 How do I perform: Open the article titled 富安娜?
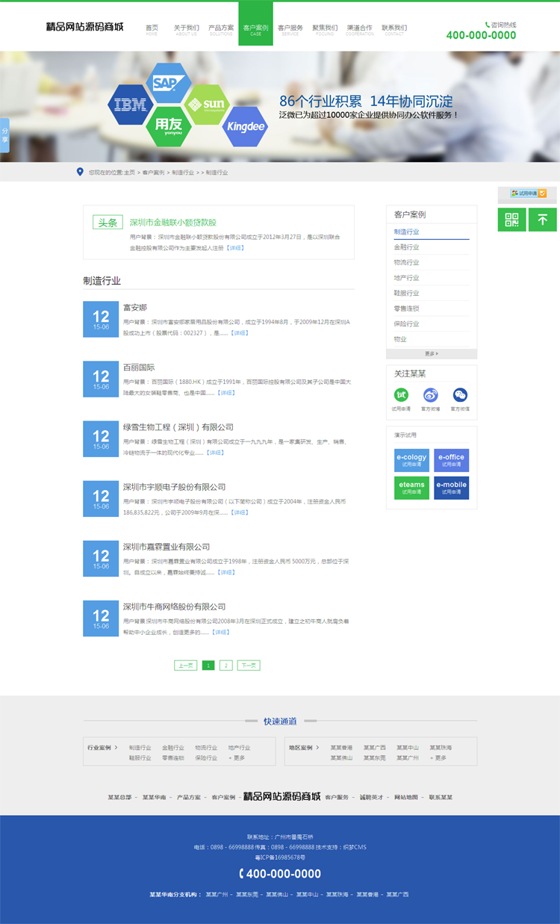tap(135, 307)
